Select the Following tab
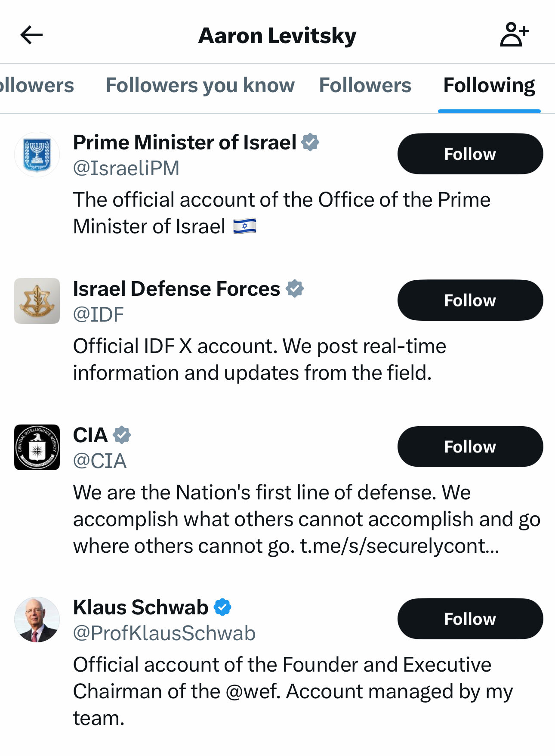The image size is (555, 756). (489, 85)
